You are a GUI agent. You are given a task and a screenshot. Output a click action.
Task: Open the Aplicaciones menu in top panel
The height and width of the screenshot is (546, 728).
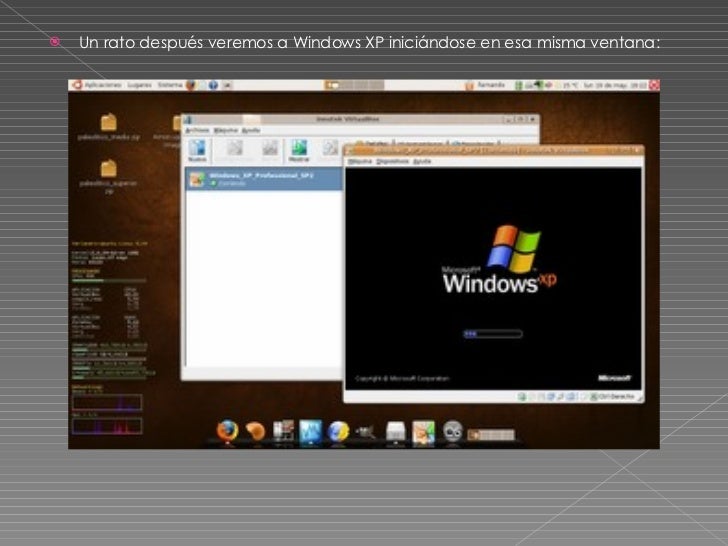[103, 85]
